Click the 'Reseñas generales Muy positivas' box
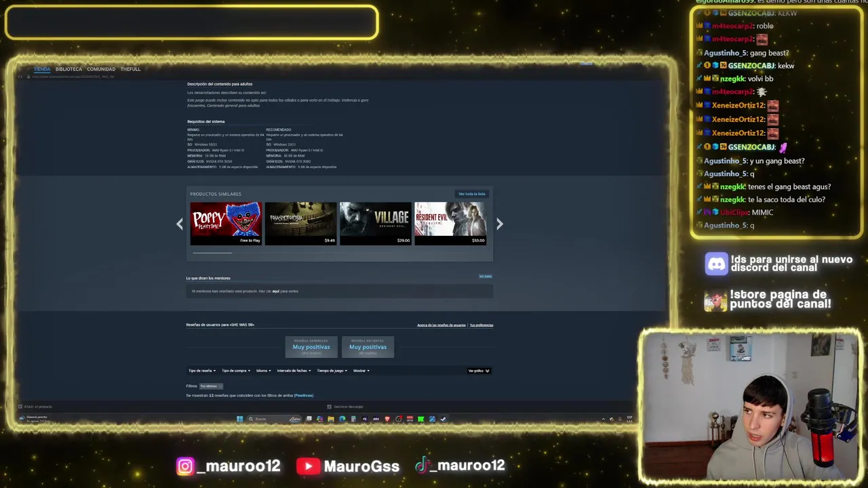Image resolution: width=868 pixels, height=488 pixels. click(x=311, y=346)
